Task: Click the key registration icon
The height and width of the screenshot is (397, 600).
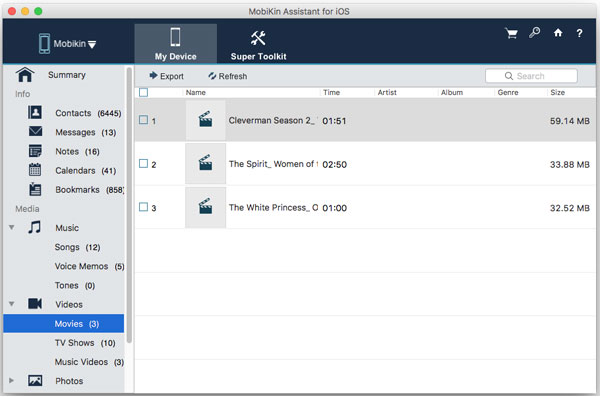Action: pos(535,33)
